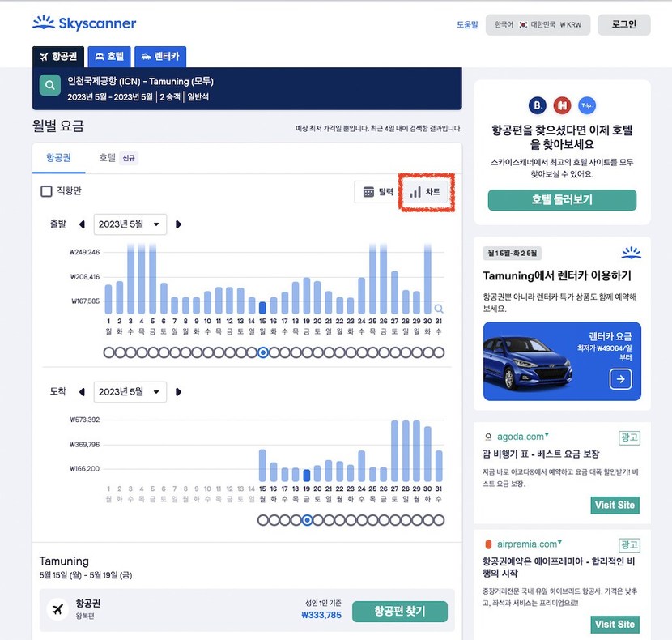
Task: Switch to 차트 chart view
Action: pos(425,192)
